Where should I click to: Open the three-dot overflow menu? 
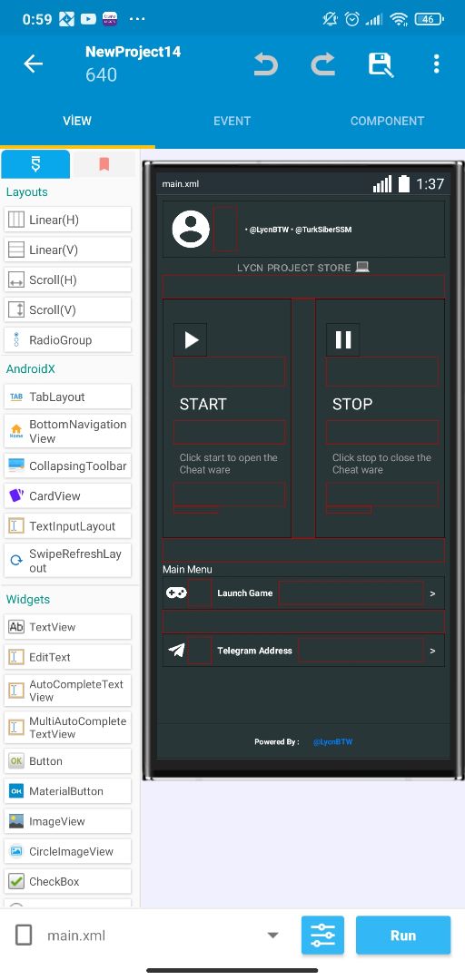click(436, 64)
